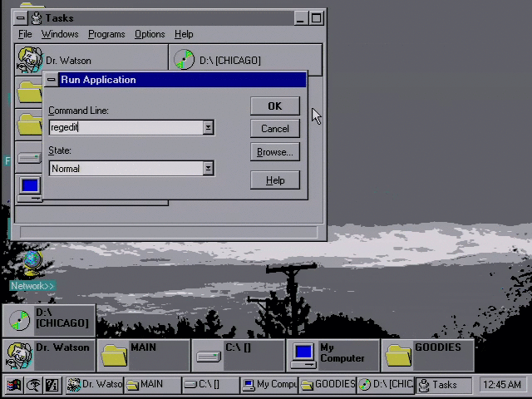Open the State dropdown arrow
Screen dimensions: 532x399
208,168
